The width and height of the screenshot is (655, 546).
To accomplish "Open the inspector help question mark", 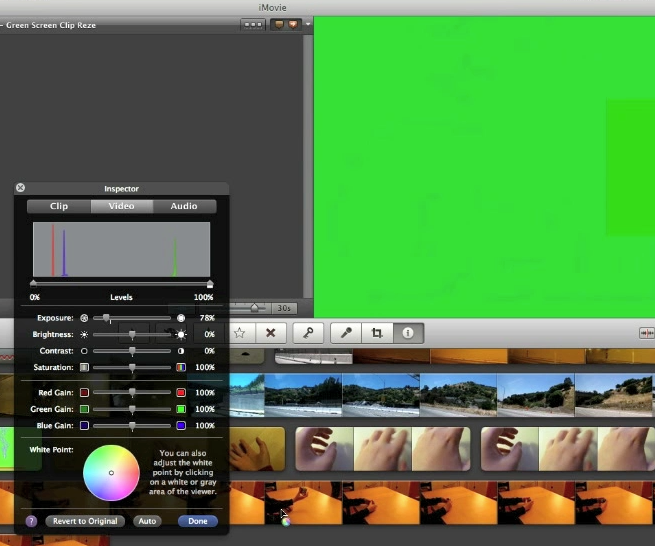I will [x=31, y=521].
